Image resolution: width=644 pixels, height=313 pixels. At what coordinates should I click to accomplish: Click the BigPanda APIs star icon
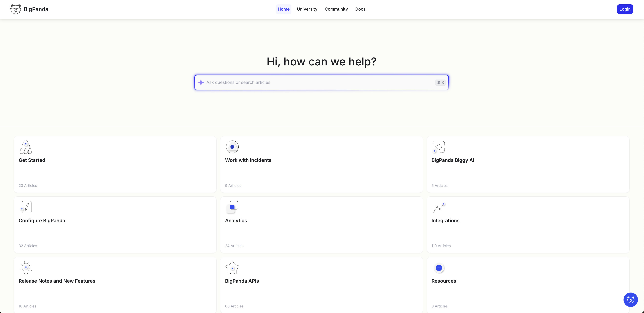point(232,268)
